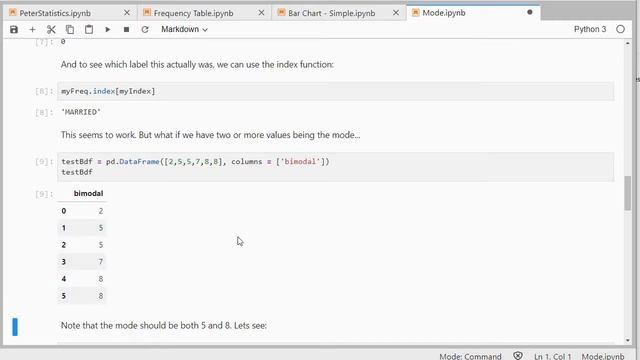Close the Frequency Table.ipynb tab

coord(261,13)
